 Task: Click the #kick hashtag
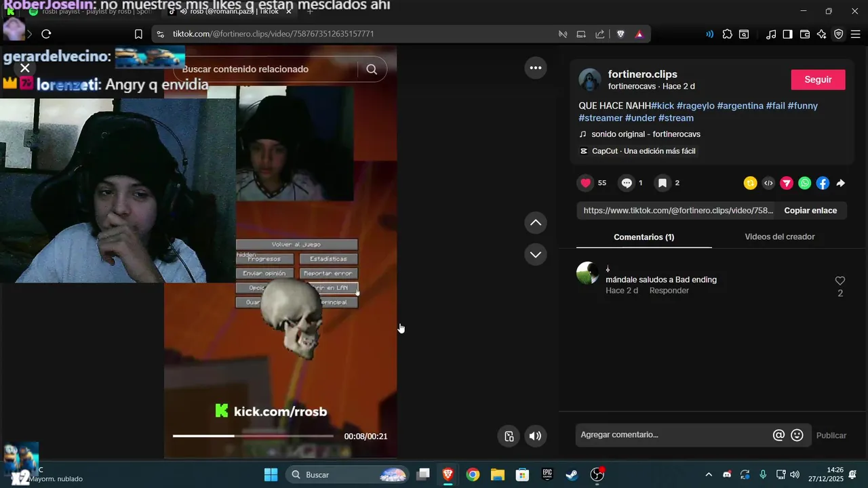click(663, 106)
